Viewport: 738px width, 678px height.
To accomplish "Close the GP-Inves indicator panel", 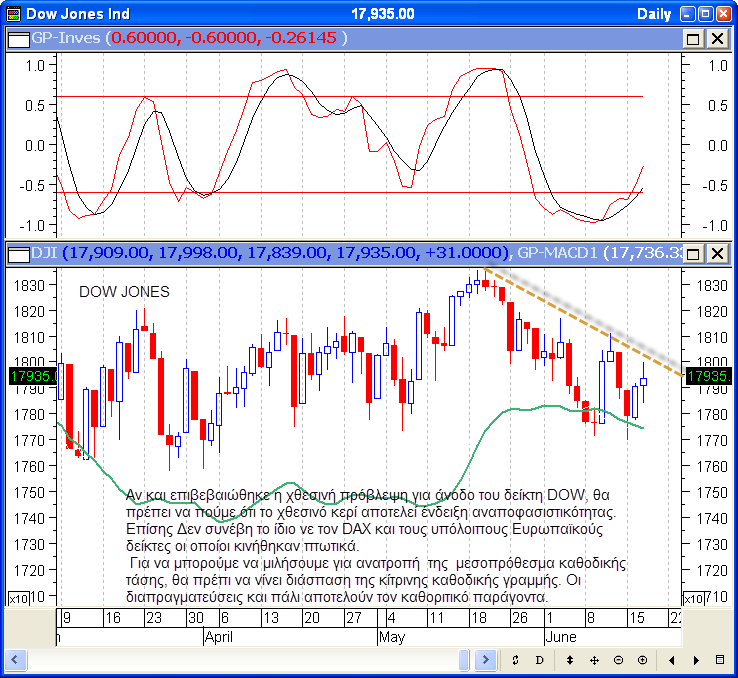I will coord(717,39).
